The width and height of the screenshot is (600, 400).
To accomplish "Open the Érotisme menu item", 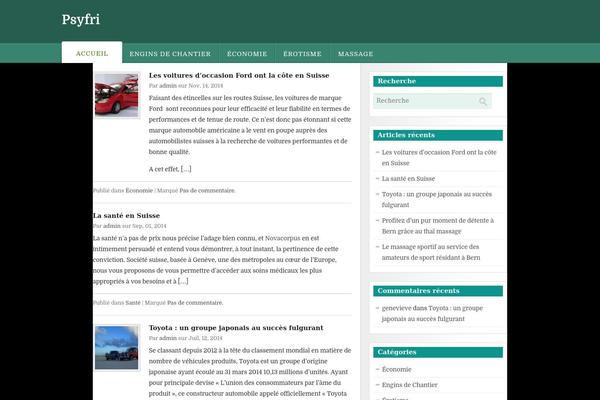I will [x=302, y=54].
